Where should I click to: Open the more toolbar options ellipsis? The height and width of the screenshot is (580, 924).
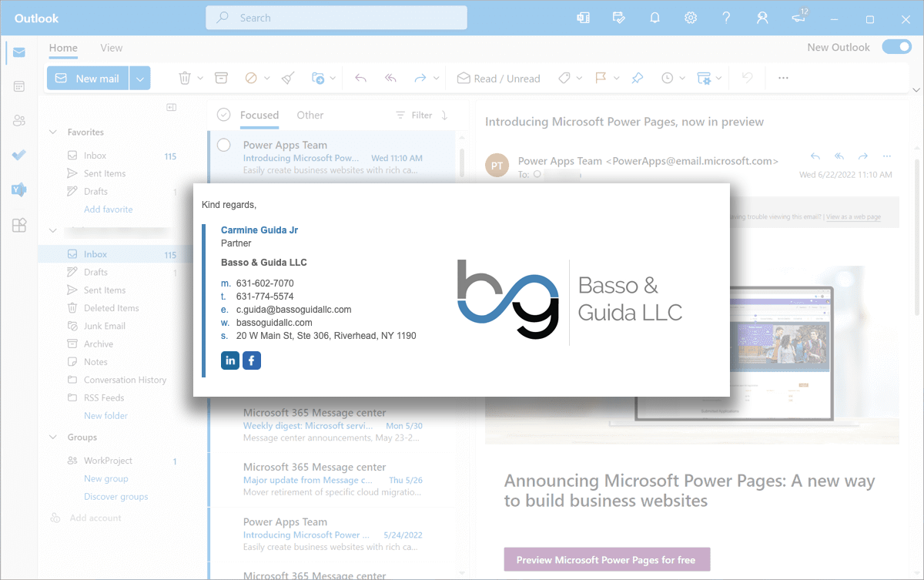(x=783, y=78)
